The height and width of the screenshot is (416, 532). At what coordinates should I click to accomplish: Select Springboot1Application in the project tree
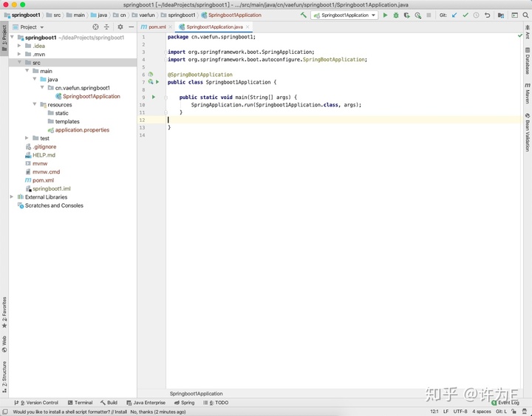pyautogui.click(x=88, y=96)
